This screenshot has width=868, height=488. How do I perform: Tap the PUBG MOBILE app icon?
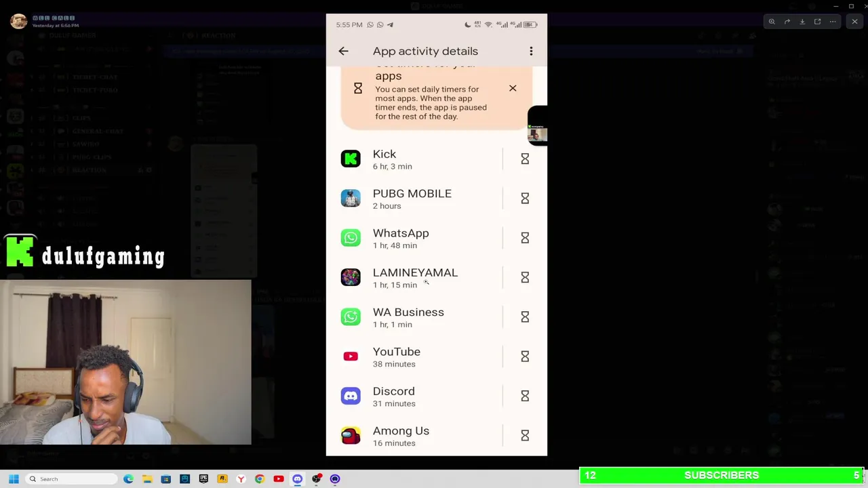(351, 198)
